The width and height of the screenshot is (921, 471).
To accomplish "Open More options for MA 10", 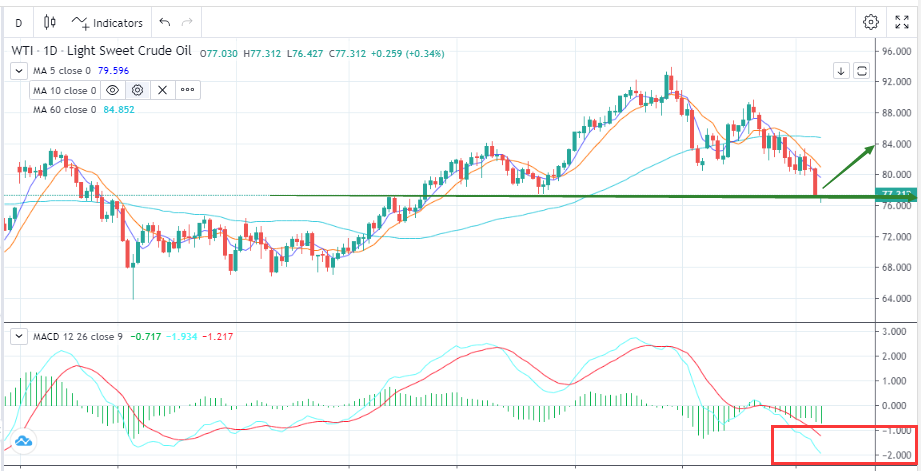I will [x=186, y=90].
